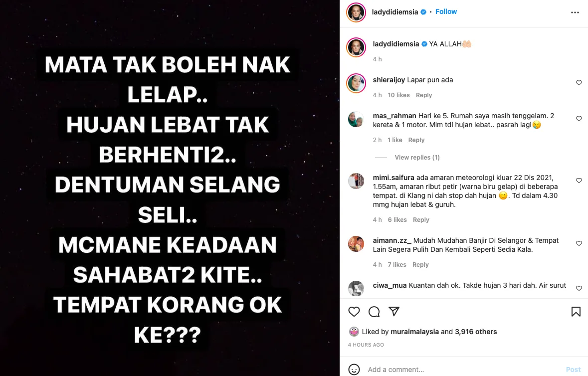Reply to mimi.saifura's comment
Image resolution: width=588 pixels, height=376 pixels.
click(421, 220)
